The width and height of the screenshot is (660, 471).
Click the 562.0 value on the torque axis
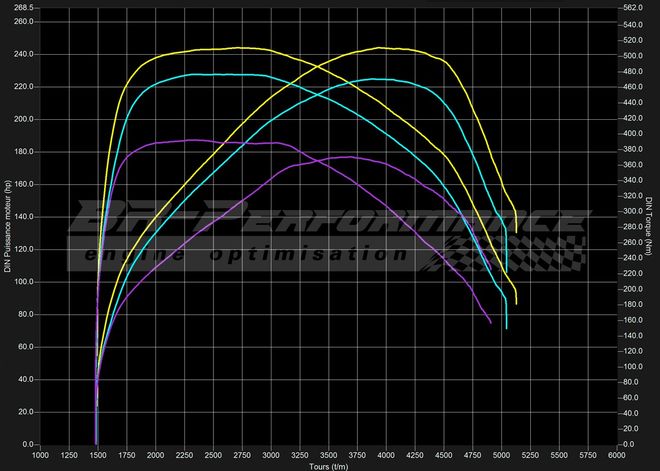click(632, 5)
